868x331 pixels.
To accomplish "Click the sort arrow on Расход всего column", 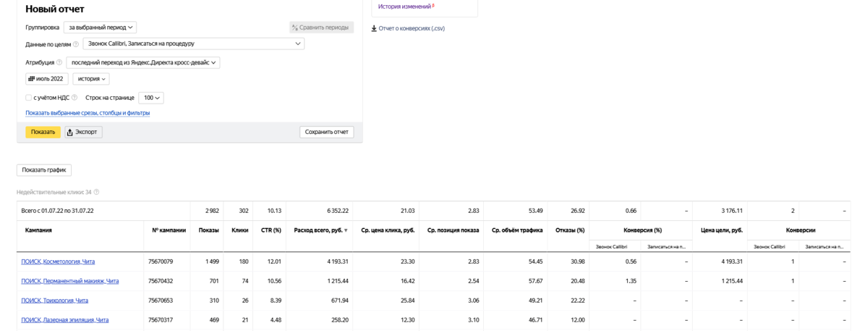I will (345, 230).
